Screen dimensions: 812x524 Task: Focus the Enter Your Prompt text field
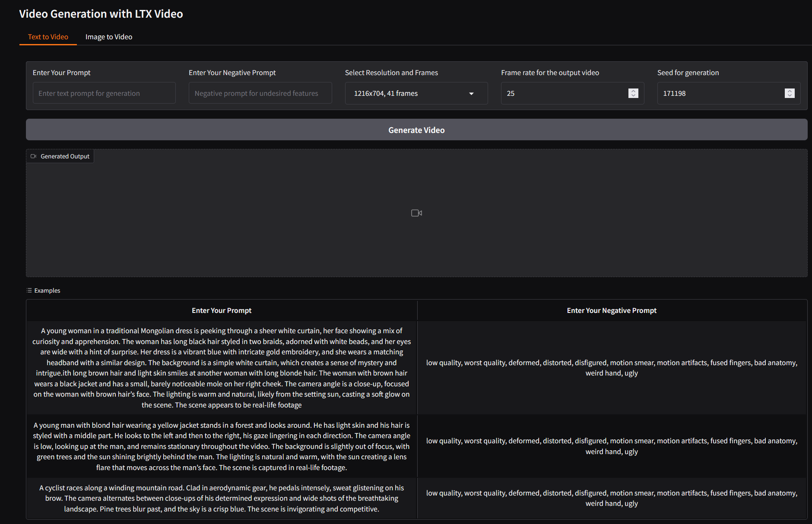(104, 93)
